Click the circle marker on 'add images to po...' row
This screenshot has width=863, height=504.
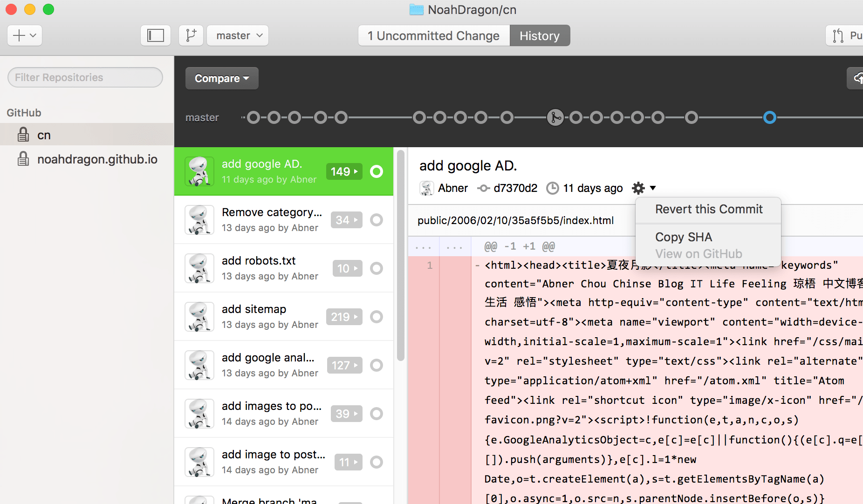[377, 414]
